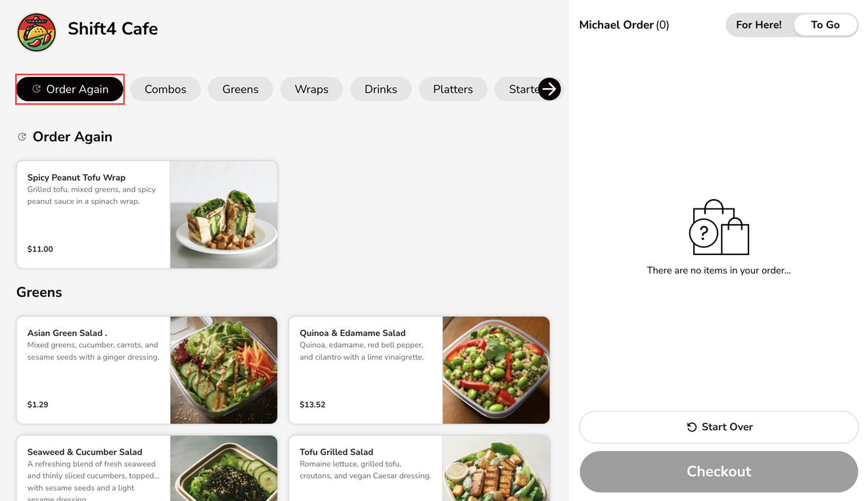The height and width of the screenshot is (501, 868).
Task: Open the Tofu Grilled Salad item
Action: point(419,468)
